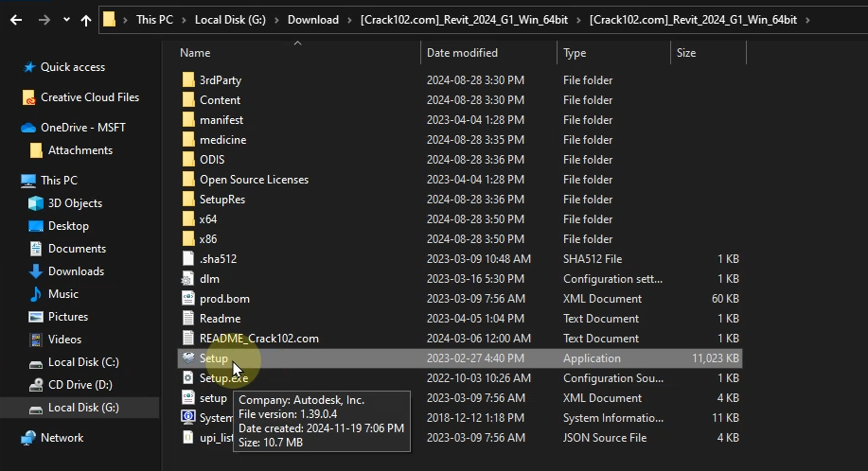Click Download breadcrumb in the address bar
The height and width of the screenshot is (471, 868).
point(313,20)
